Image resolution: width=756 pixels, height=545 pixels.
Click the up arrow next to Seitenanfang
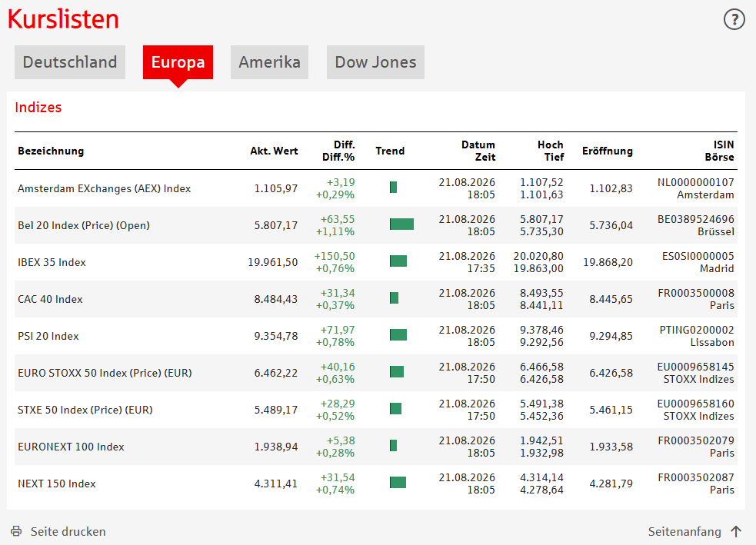[x=736, y=531]
